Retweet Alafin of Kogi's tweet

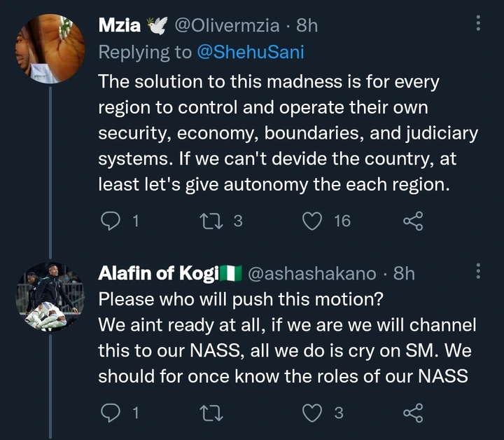point(209,413)
